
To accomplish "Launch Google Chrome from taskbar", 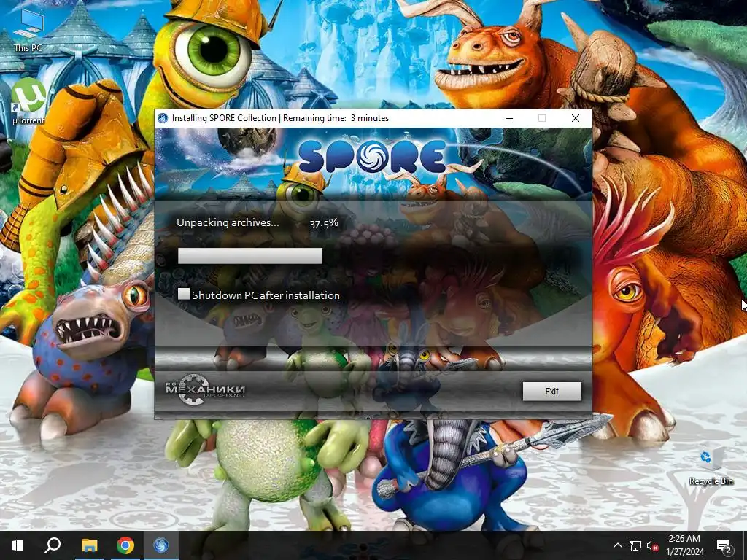I will [125, 545].
